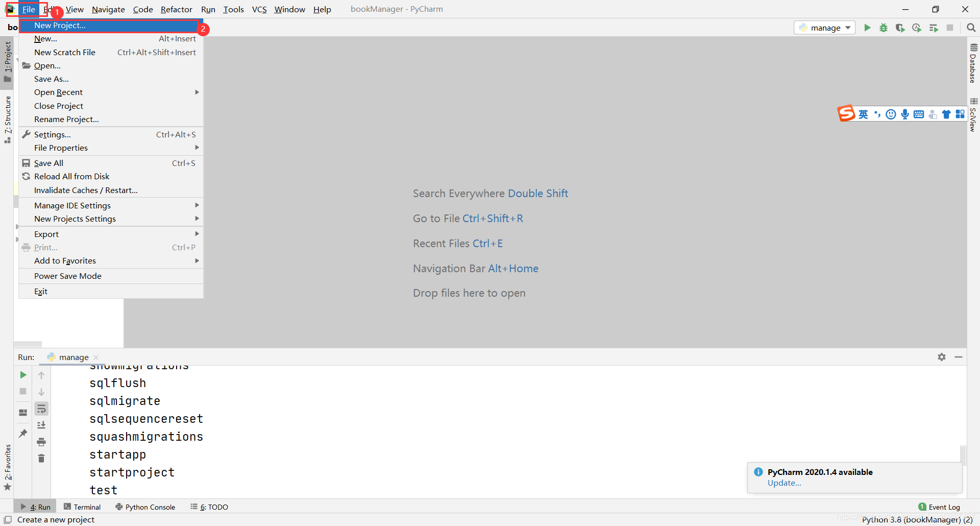Open the Database side panel
Viewport: 980px width, 526px height.
(973, 63)
